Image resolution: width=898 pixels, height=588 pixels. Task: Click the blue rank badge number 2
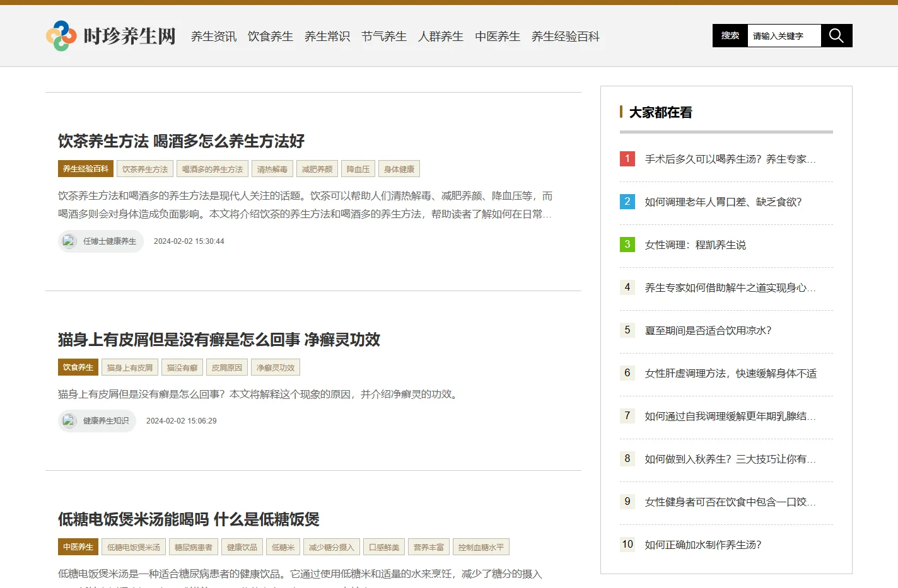pyautogui.click(x=627, y=202)
